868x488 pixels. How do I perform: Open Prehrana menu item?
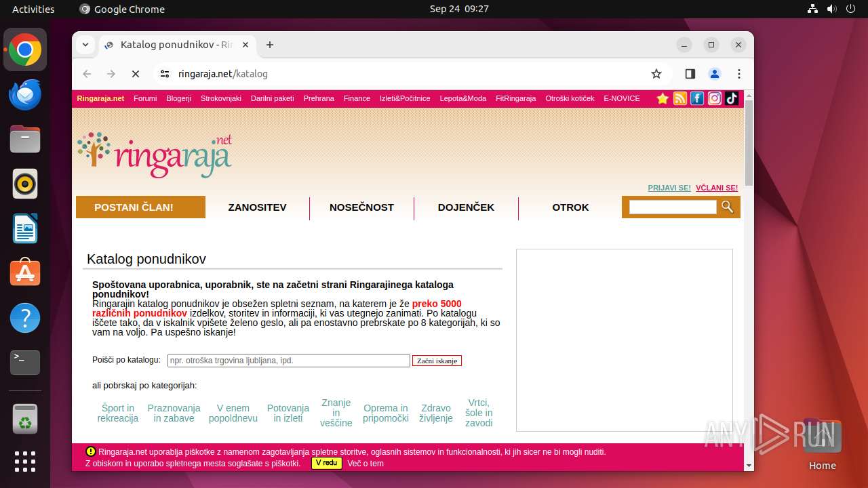pyautogui.click(x=319, y=98)
